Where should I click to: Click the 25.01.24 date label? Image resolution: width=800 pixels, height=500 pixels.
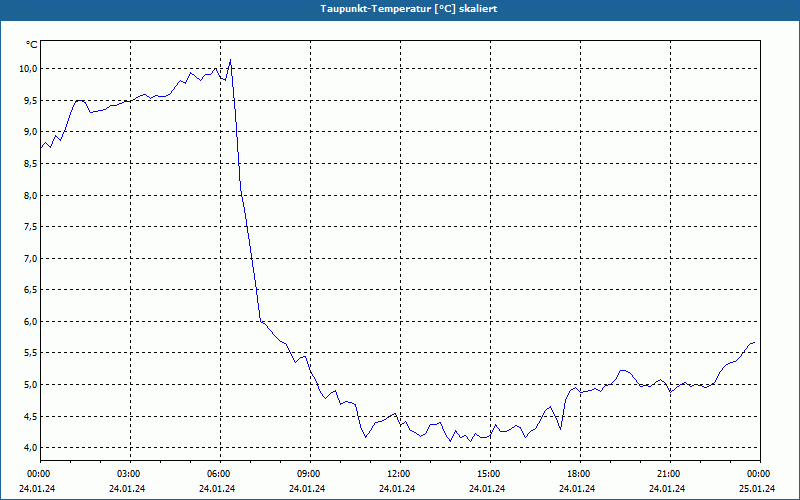click(x=757, y=489)
